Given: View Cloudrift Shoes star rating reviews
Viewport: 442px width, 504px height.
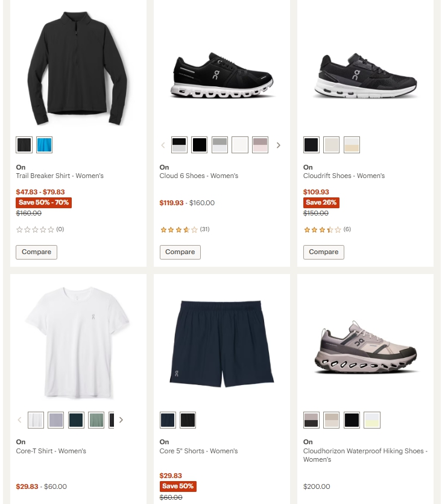Looking at the screenshot, I should click(323, 229).
